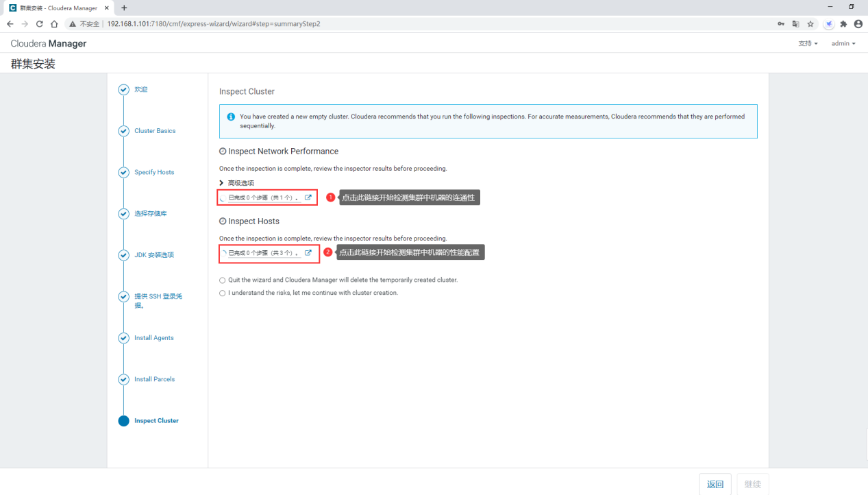
Task: Open the Chrome profile avatar icon
Action: point(858,23)
